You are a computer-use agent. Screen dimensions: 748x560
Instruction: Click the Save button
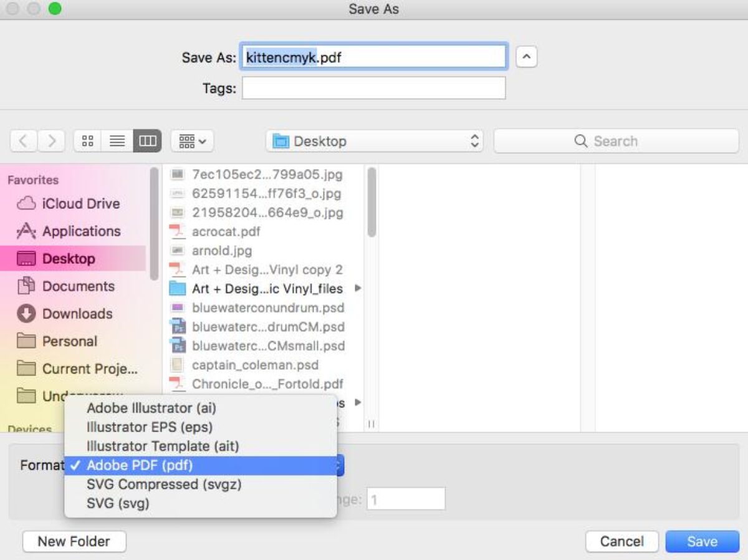(x=702, y=541)
